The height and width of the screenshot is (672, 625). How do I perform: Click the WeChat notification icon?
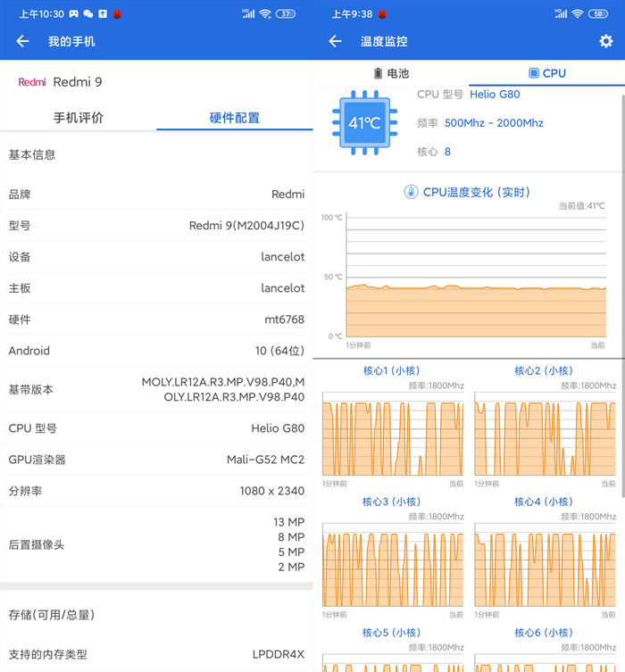pyautogui.click(x=88, y=13)
